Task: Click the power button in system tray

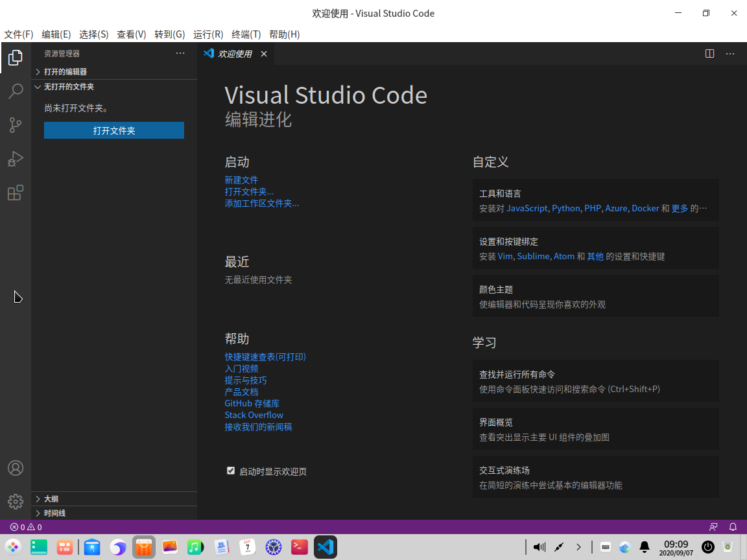Action: [708, 547]
